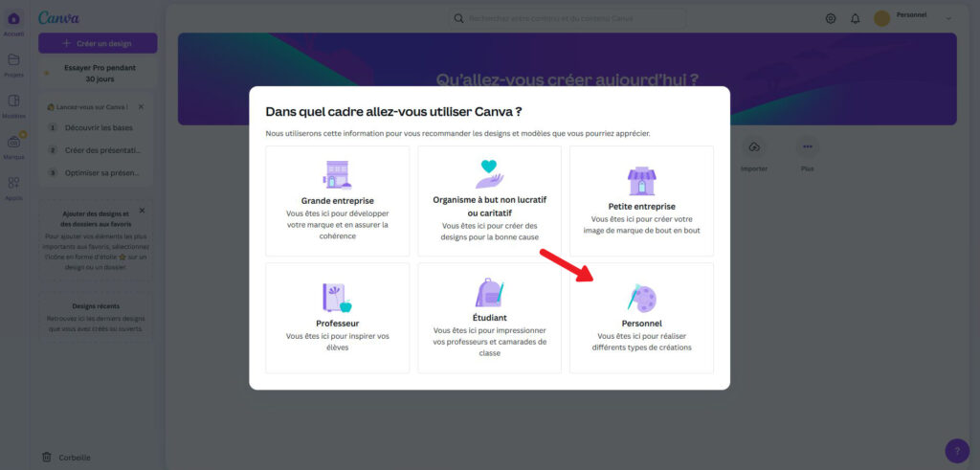Open the notifications bell icon
This screenshot has width=980, height=470.
click(x=855, y=18)
